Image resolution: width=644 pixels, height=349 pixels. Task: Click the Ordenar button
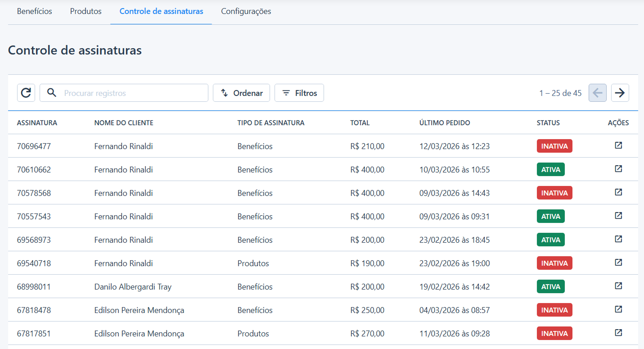pos(241,93)
